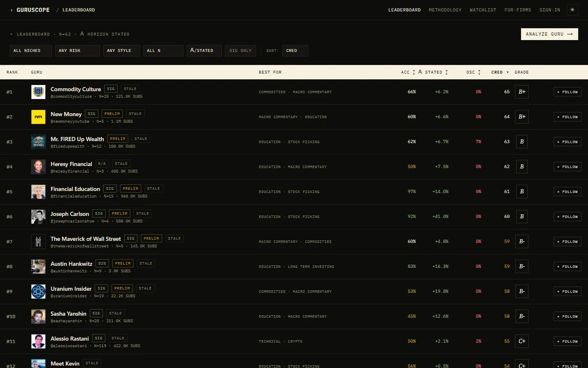Click the Joseph Carlson guru name
The image size is (588, 368).
click(70, 214)
